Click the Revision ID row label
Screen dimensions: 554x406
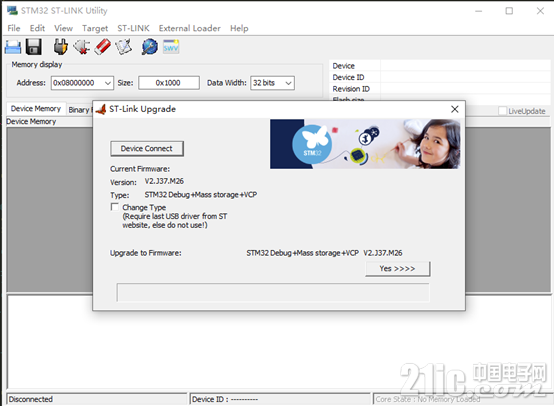[x=351, y=89]
